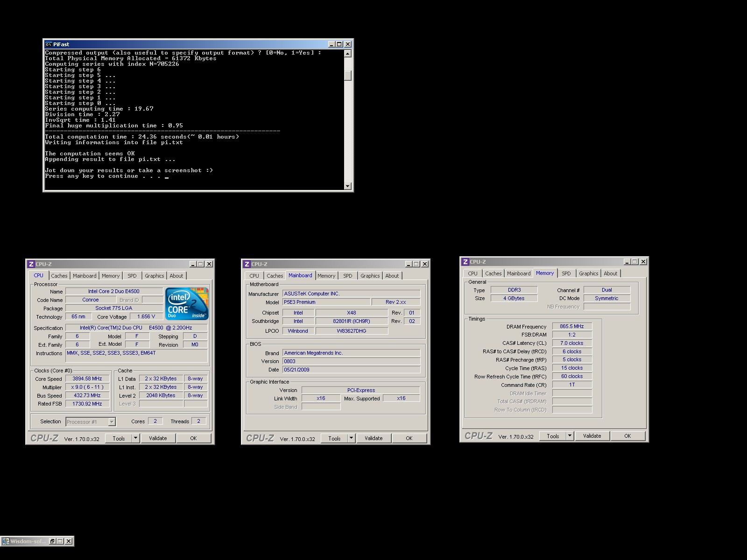The width and height of the screenshot is (747, 560).
Task: Restore the minimized Wisdom-sof window
Action: coord(53,541)
